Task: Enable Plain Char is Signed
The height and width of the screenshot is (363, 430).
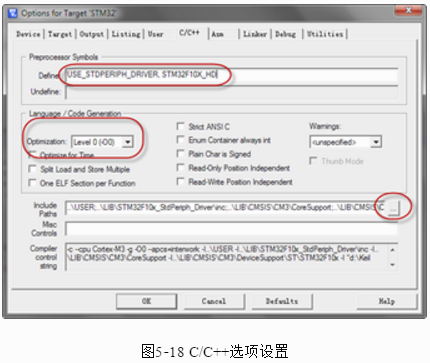Action: point(180,154)
